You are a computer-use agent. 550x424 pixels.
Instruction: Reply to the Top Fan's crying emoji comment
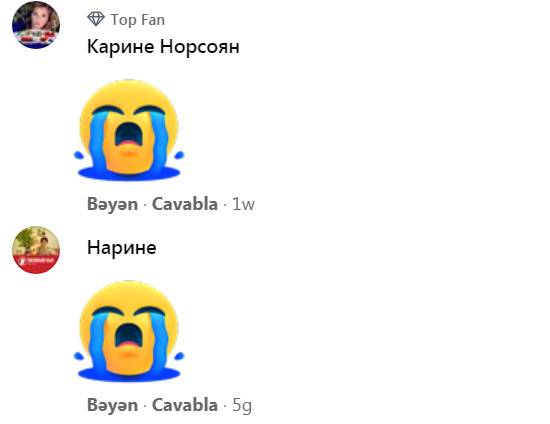(185, 204)
